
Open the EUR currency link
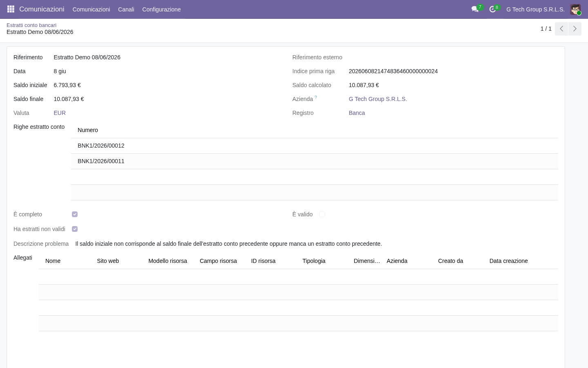[x=60, y=113]
